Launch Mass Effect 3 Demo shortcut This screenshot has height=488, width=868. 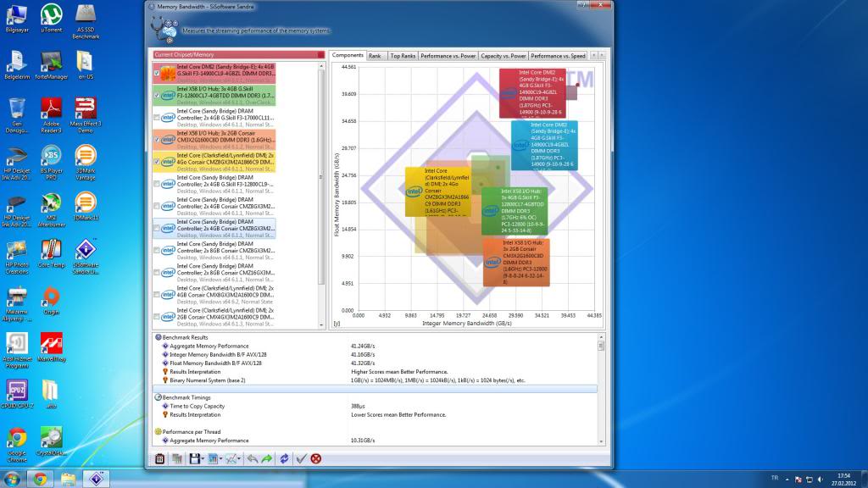point(86,115)
